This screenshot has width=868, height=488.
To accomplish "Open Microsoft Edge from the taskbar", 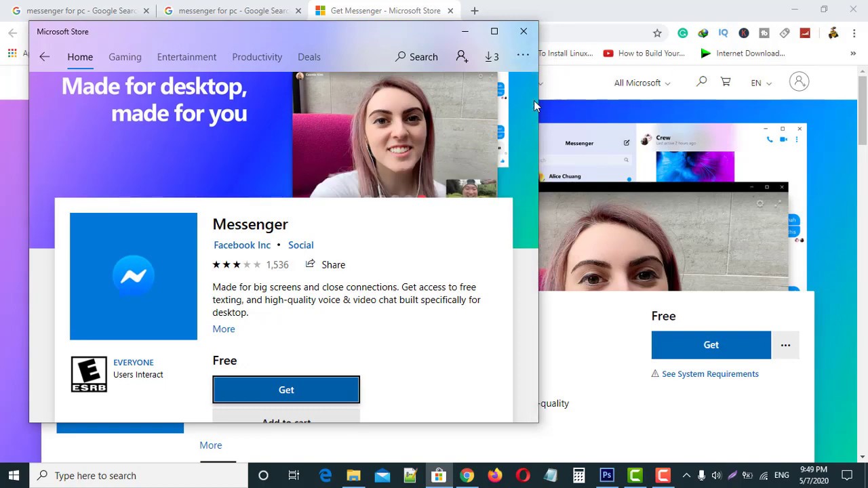I will pyautogui.click(x=325, y=476).
